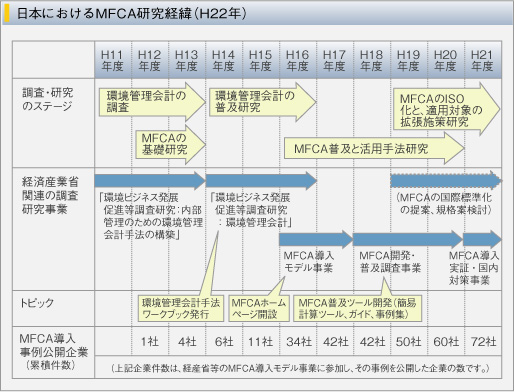
Task: Click the 60社 cell
Action: pyautogui.click(x=446, y=341)
